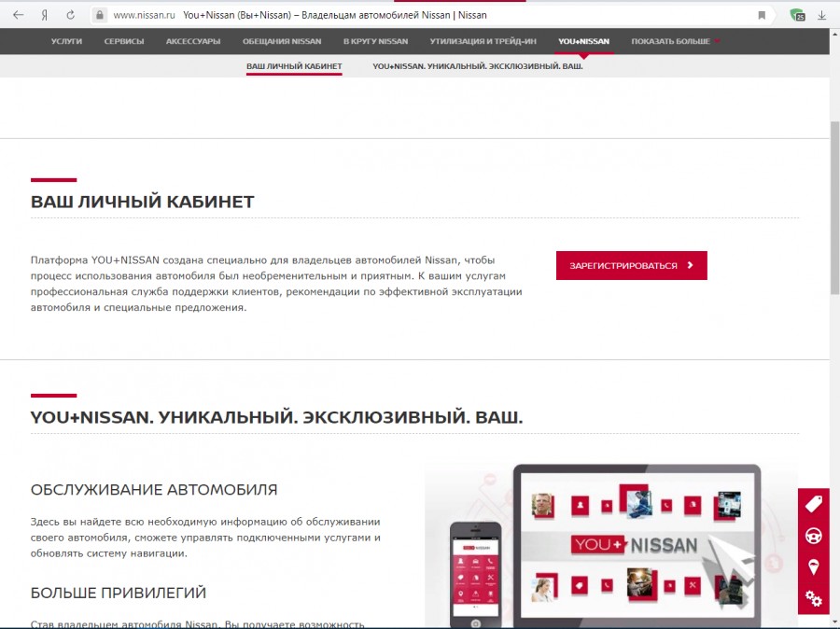Bookmark this page with the bookmark icon
This screenshot has width=840, height=629.
(762, 16)
